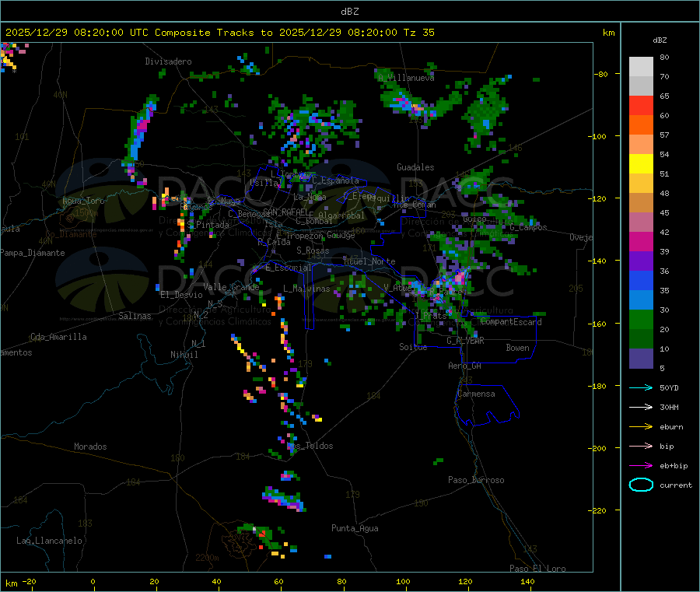Click the La_Nora map label
Screen dimensions: 700x592
tap(310, 197)
